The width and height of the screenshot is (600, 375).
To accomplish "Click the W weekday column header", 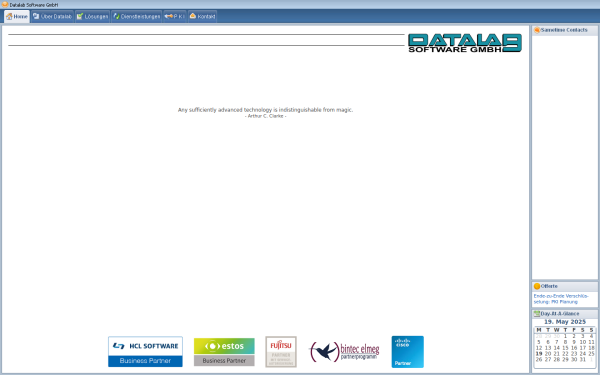I will (556, 330).
